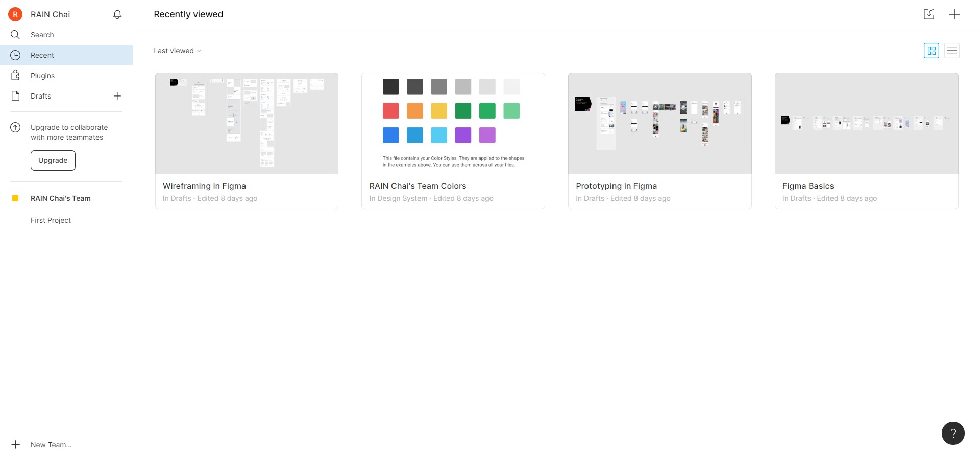Open RAIN Chai's Team page
This screenshot has width=980, height=457.
(x=61, y=198)
